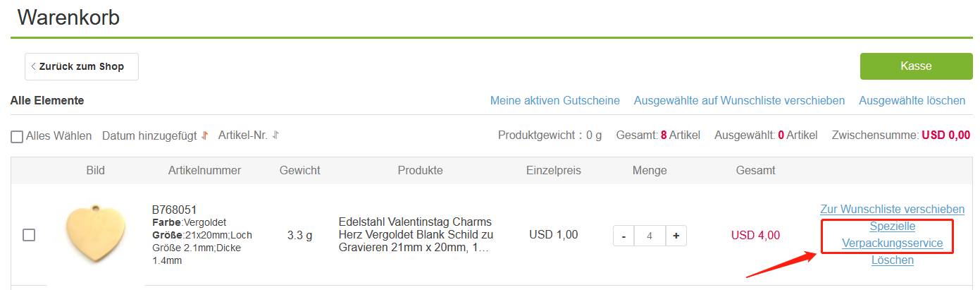
Task: Select the checkbox for item B768051
Action: point(29,235)
